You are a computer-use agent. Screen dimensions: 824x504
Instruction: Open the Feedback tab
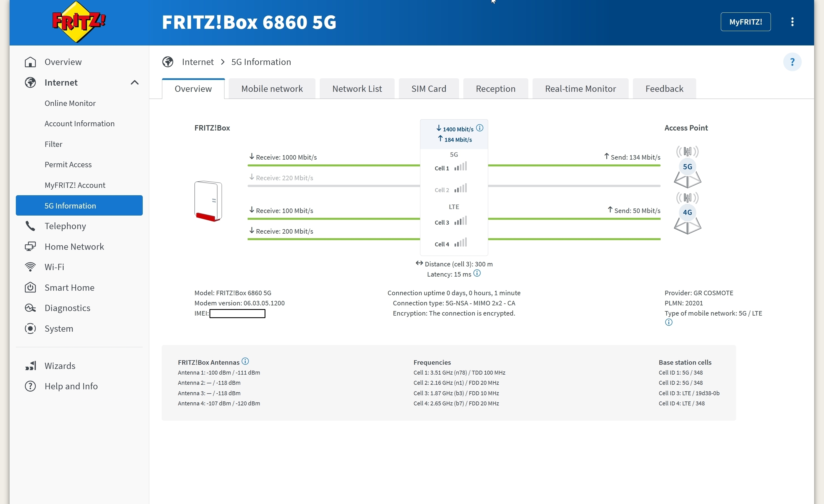click(x=664, y=89)
